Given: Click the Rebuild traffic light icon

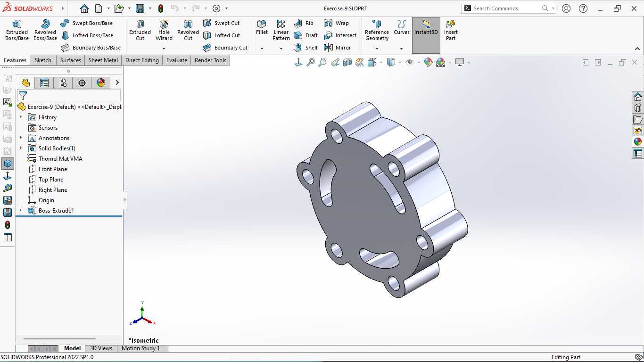Looking at the screenshot, I should point(161,8).
